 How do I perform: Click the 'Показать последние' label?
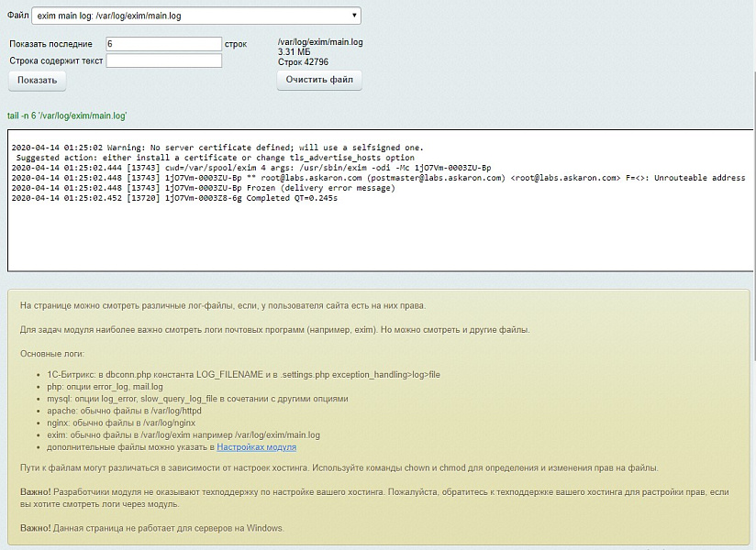pyautogui.click(x=50, y=44)
